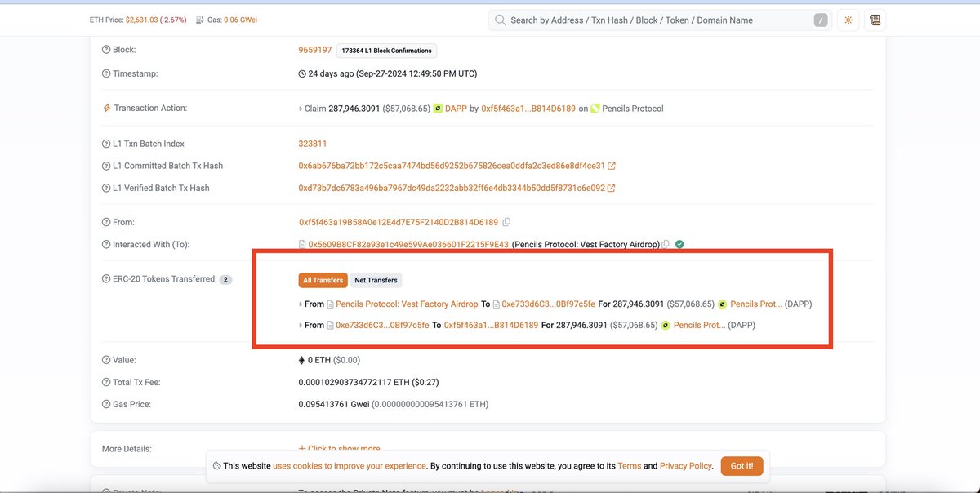Image resolution: width=980 pixels, height=493 pixels.
Task: Copy the From address with the copy icon
Action: click(x=506, y=222)
